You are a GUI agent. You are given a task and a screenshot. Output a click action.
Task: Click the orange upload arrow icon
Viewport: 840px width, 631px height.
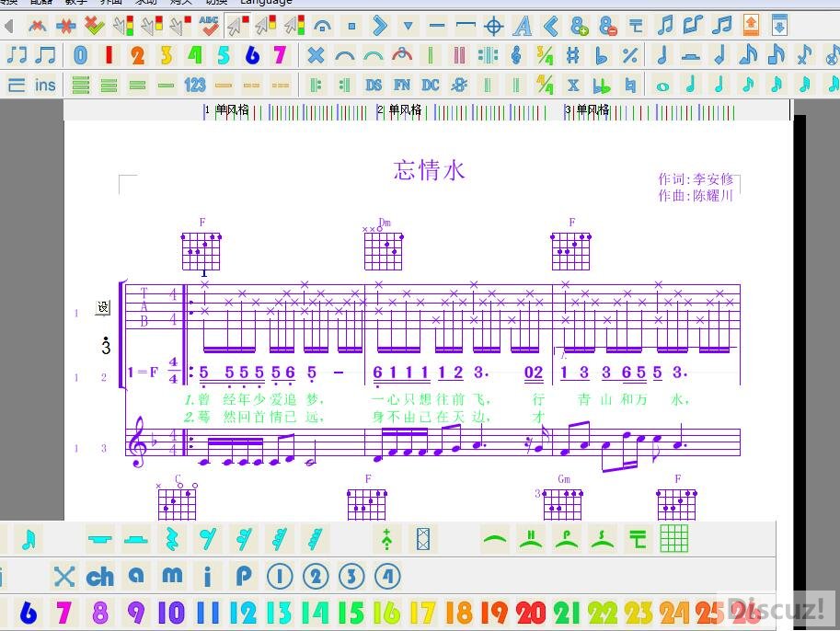tap(751, 25)
